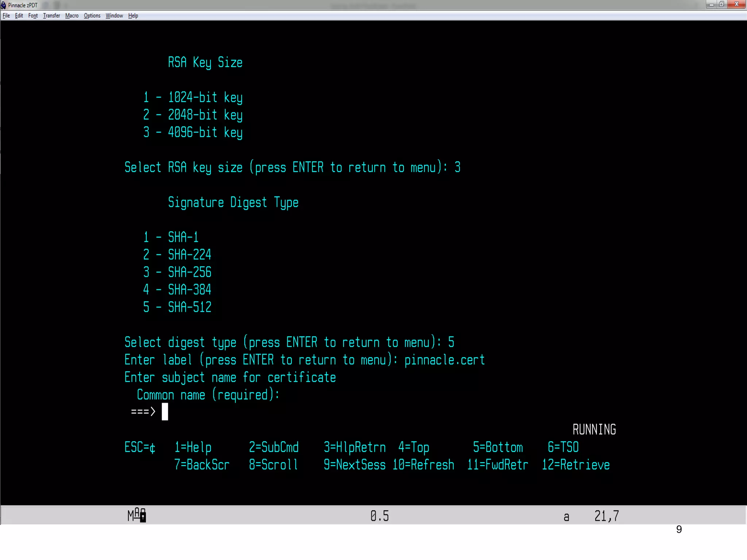Click the 9=NextSess function key label
This screenshot has width=747, height=560.
click(355, 465)
